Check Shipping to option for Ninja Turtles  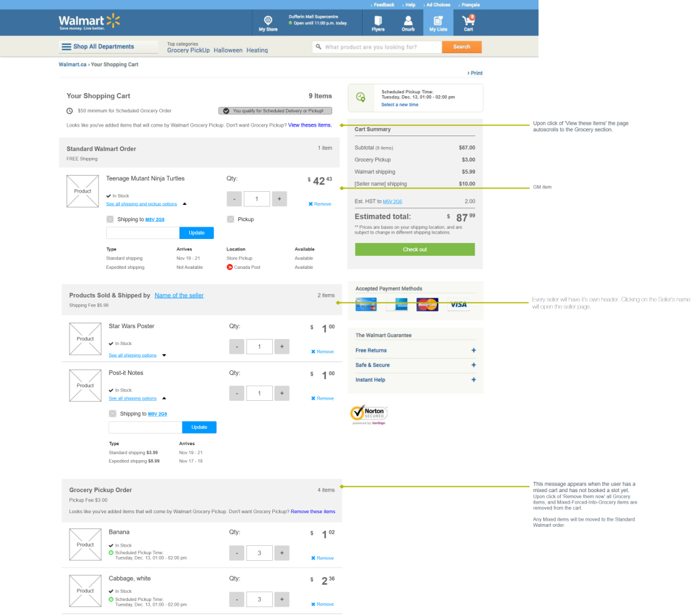[110, 219]
